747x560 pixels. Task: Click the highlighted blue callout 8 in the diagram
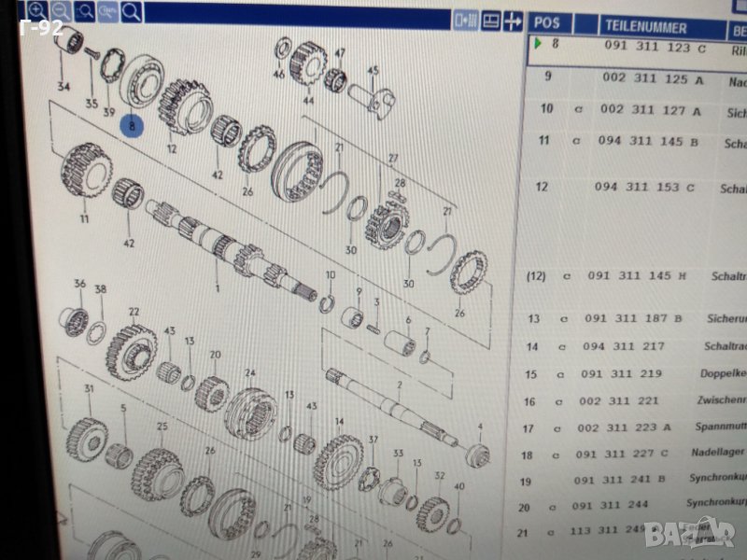coord(132,123)
